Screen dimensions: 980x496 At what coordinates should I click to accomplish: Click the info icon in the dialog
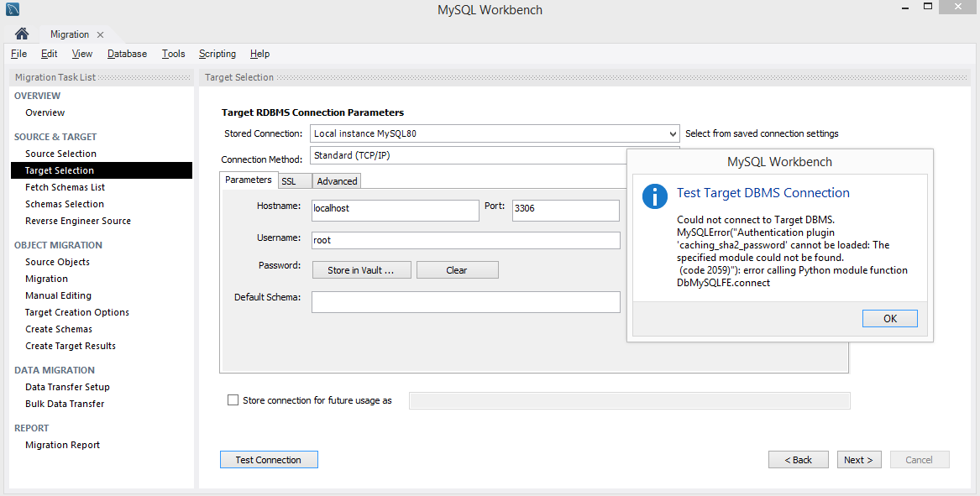point(654,196)
